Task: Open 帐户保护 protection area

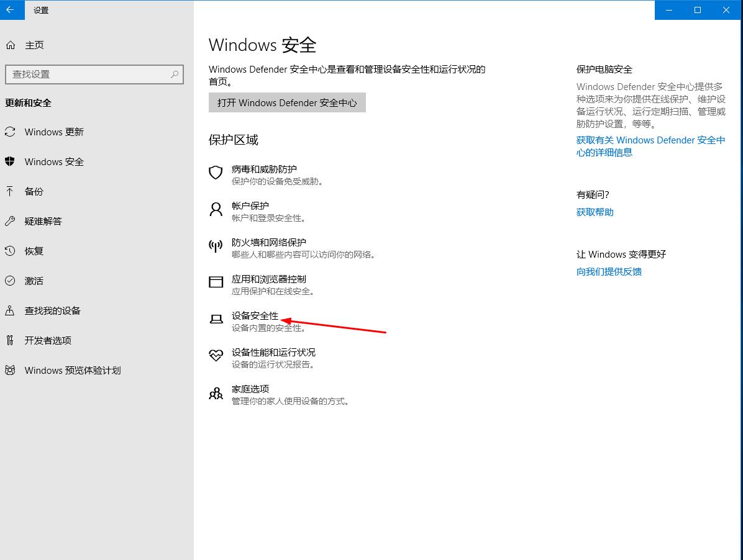Action: [250, 205]
